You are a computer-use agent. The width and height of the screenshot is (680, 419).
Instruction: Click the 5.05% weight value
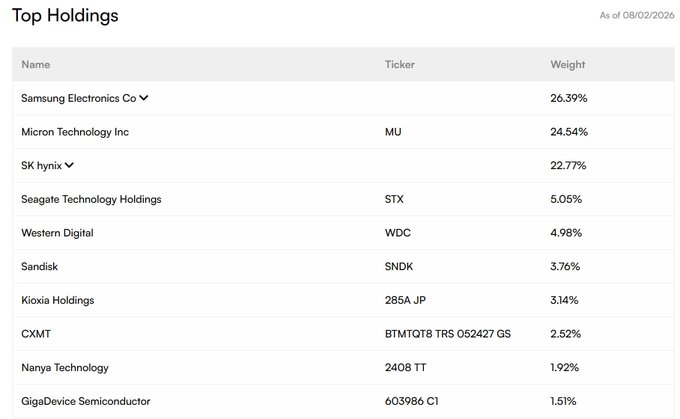coord(566,199)
